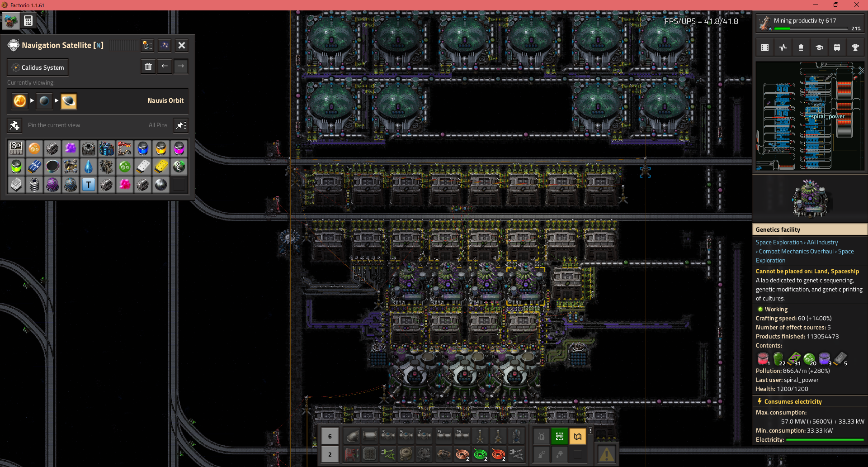This screenshot has width=868, height=467.
Task: Pin the current view
Action: tap(14, 125)
